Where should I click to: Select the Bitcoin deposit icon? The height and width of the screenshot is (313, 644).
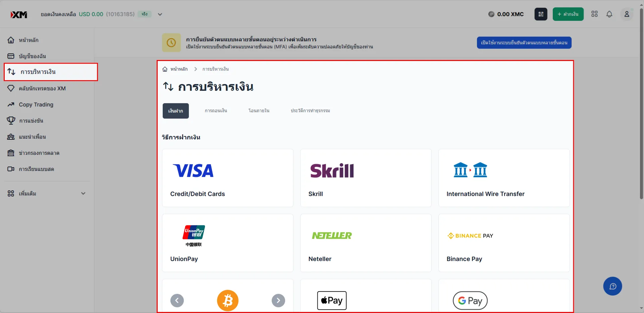pos(228,300)
